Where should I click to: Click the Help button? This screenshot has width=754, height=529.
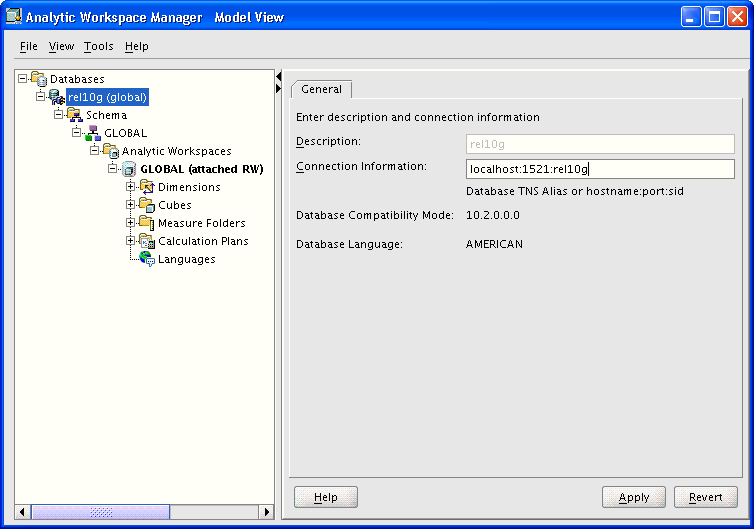click(326, 497)
